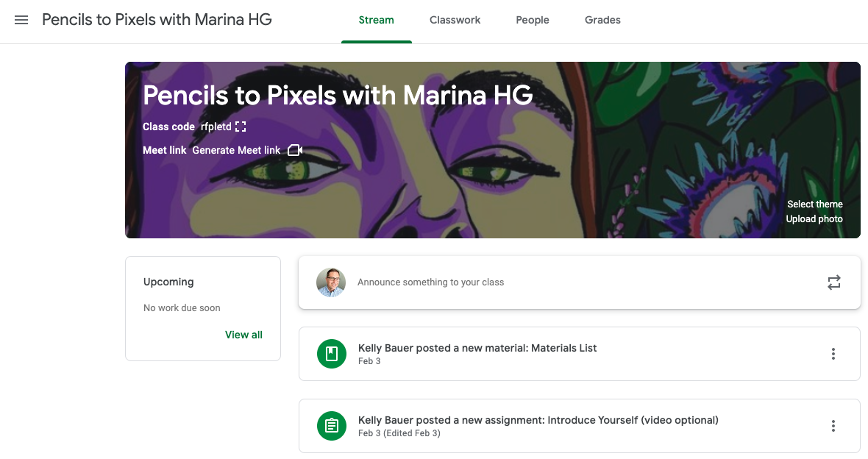Switch to the Classwork tab
Viewport: 868px width, 459px height.
(x=455, y=20)
